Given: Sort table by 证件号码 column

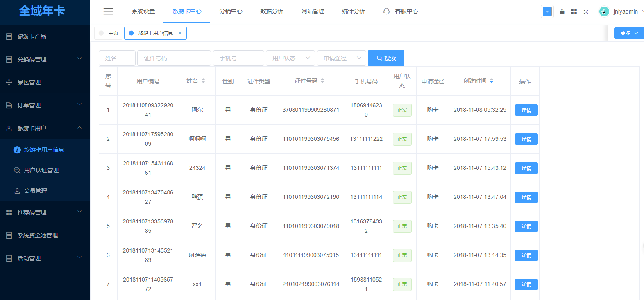Looking at the screenshot, I should point(322,81).
